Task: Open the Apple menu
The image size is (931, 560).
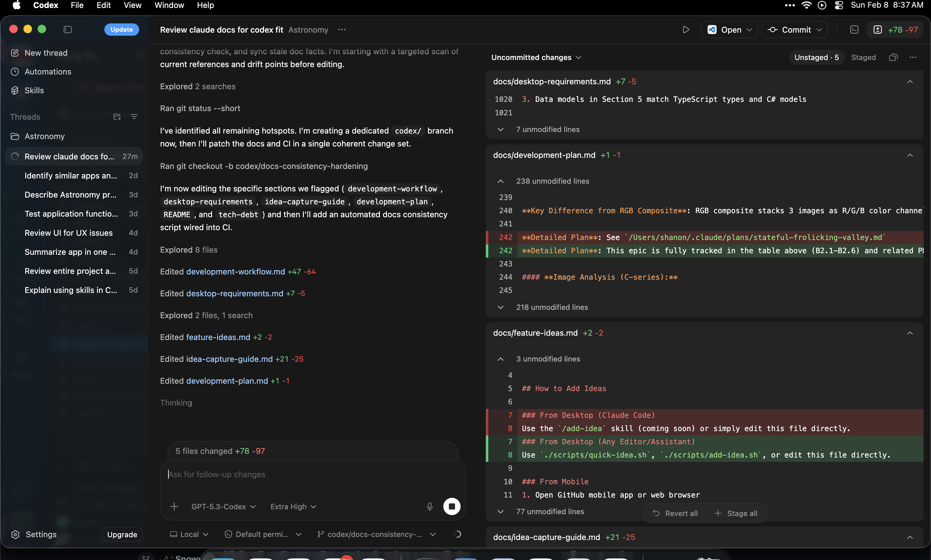Action: pyautogui.click(x=16, y=5)
